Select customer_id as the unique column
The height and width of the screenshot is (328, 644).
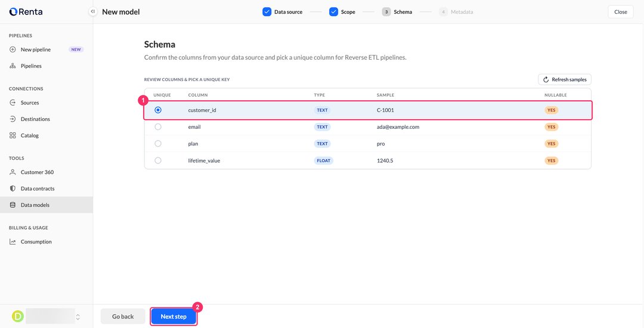[x=157, y=110]
